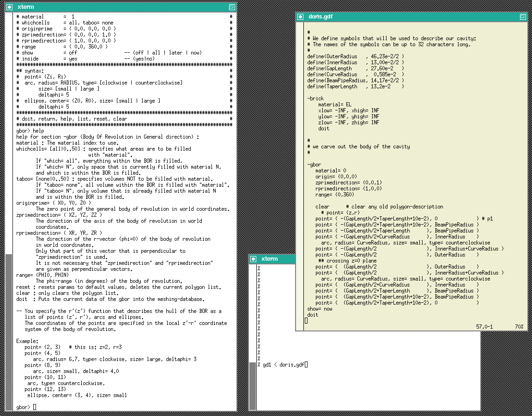
Task: Maximize the doris.gdf editor window
Action: (x=523, y=17)
